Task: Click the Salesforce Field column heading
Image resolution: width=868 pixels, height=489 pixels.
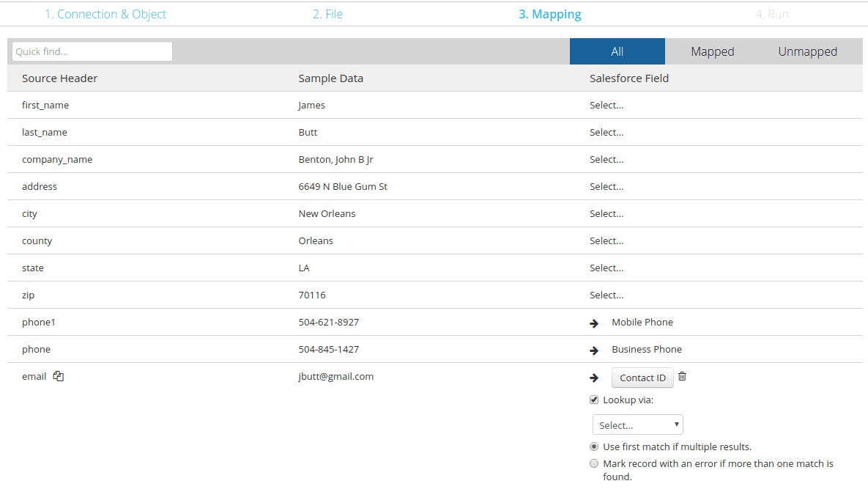Action: 629,78
